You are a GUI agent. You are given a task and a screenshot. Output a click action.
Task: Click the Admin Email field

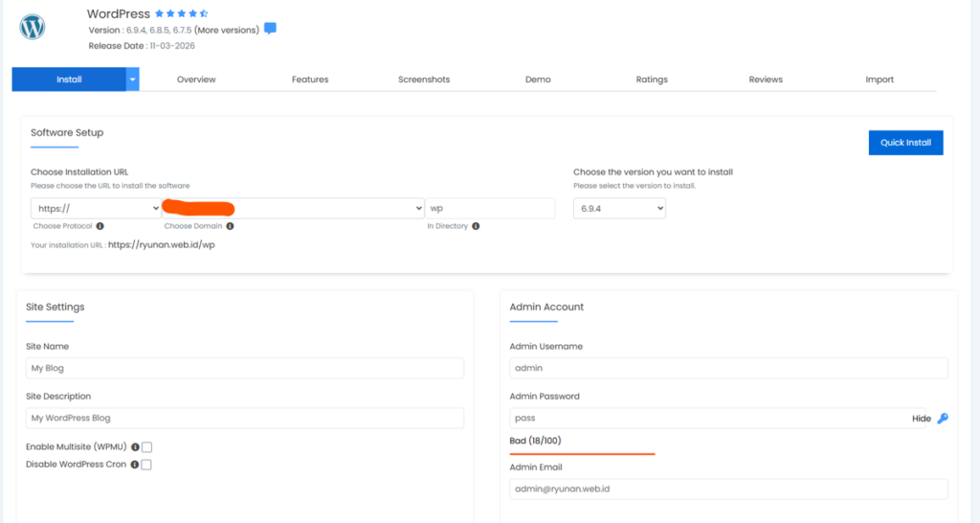pos(728,489)
